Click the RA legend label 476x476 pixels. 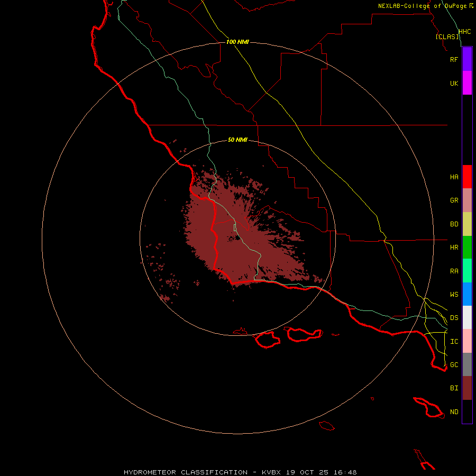[454, 271]
